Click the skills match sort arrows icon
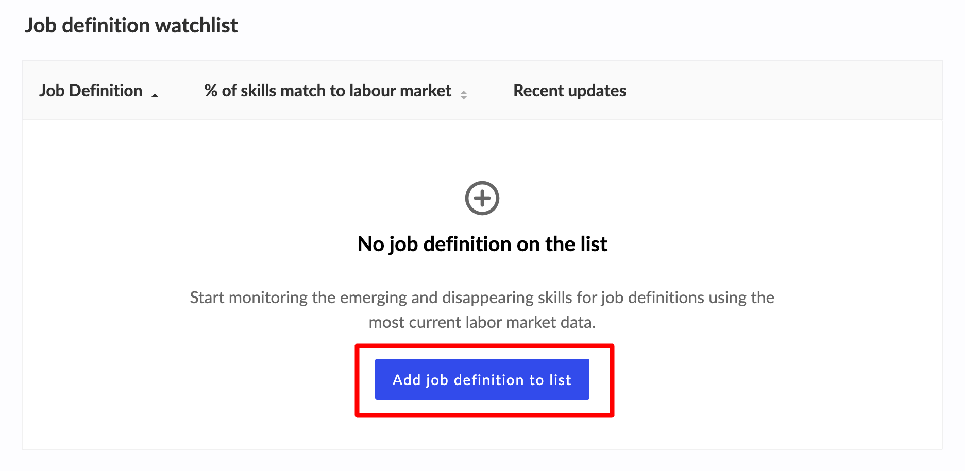Viewport: 980px width, 471px height. (464, 95)
